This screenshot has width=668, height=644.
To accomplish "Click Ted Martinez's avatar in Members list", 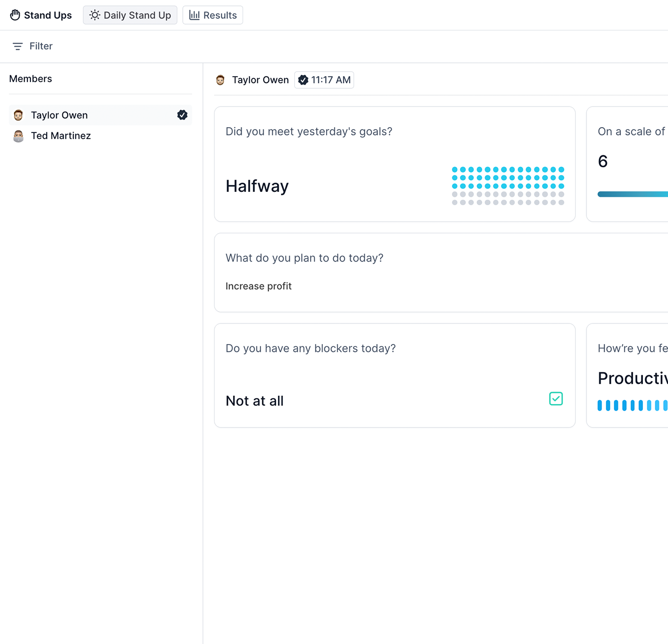I will coord(18,136).
